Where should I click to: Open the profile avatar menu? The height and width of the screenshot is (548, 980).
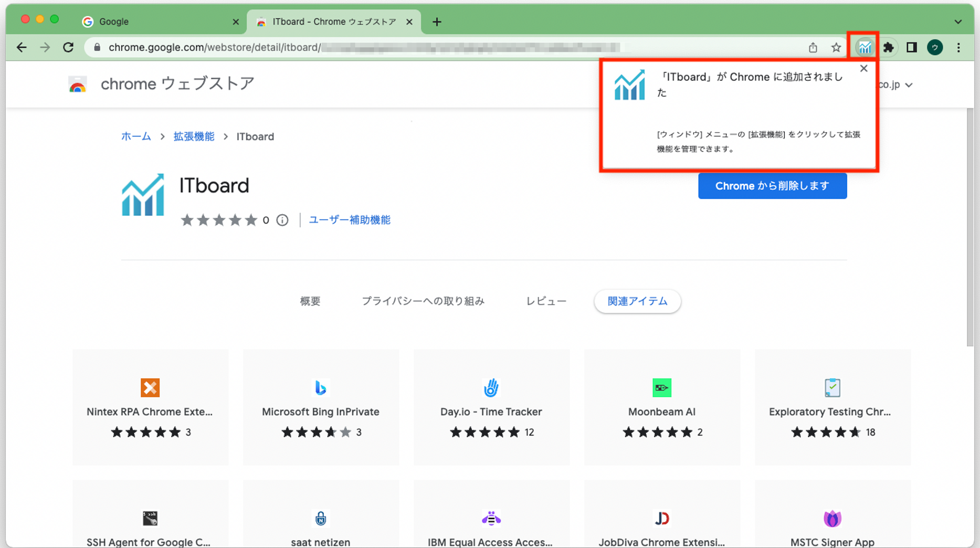click(x=935, y=48)
